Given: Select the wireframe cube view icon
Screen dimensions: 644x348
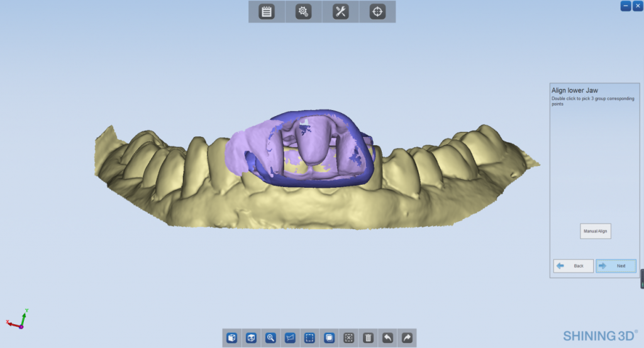Looking at the screenshot, I should 251,338.
